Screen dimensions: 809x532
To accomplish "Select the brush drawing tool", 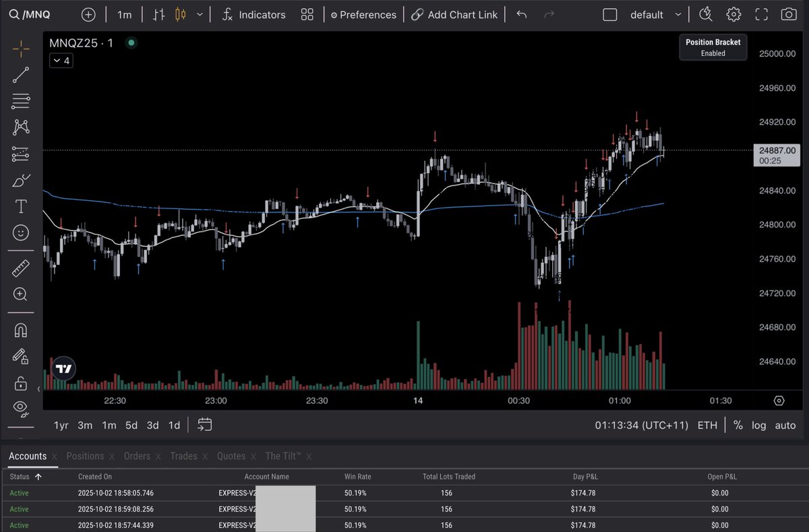I will pos(21,180).
